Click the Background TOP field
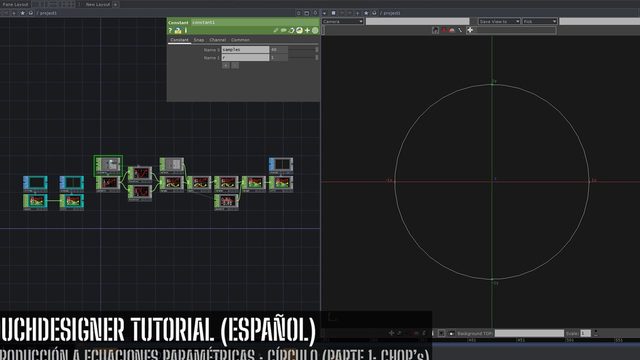 click(529, 333)
